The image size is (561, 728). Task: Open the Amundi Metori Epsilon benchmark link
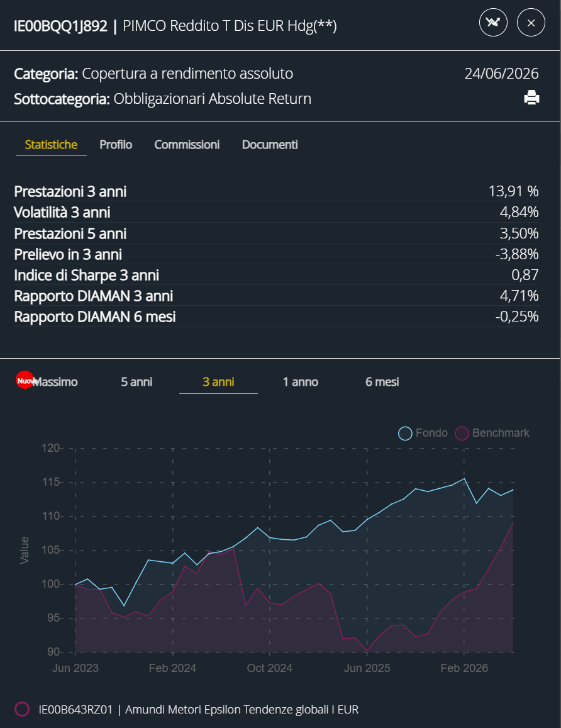(199, 709)
